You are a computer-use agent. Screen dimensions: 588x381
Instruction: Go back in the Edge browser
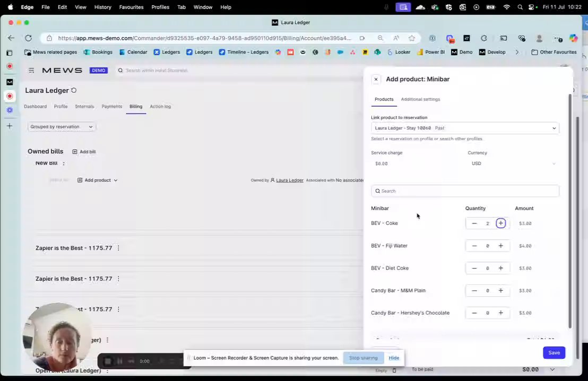11,38
